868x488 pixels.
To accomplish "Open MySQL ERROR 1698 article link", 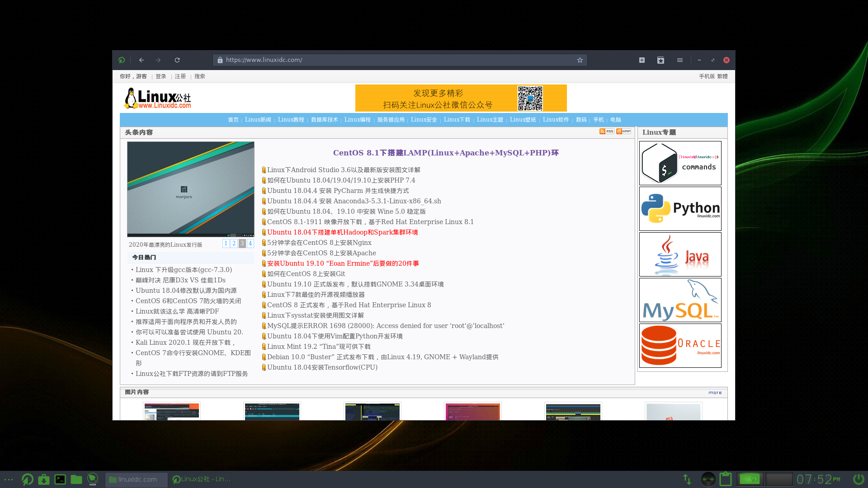I will pos(386,326).
